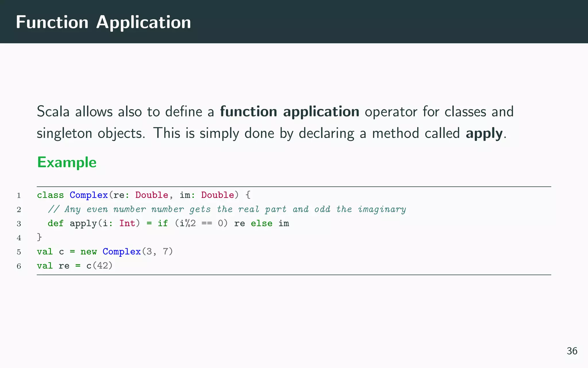Click the closing brace on line 4
Screen dimensions: 588x368
pyautogui.click(x=39, y=237)
